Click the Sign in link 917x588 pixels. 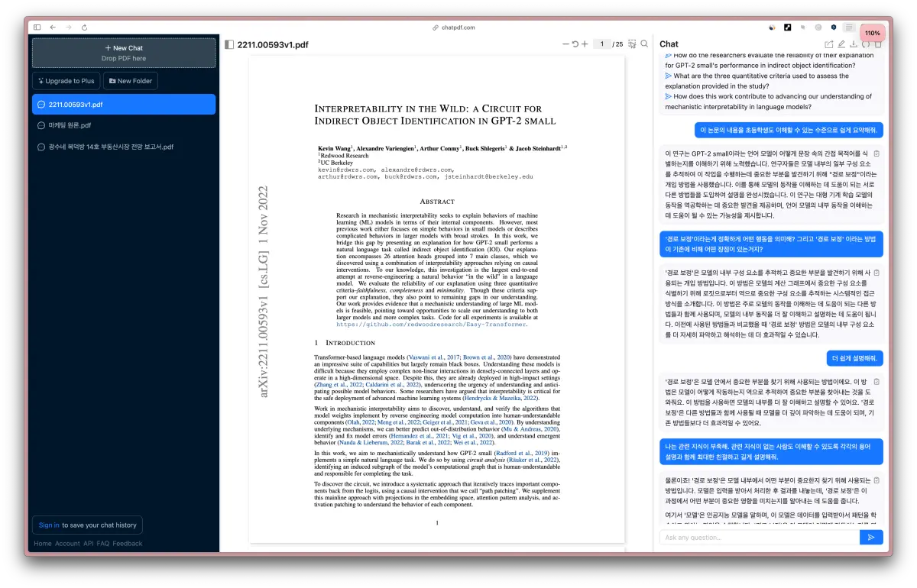coord(49,525)
